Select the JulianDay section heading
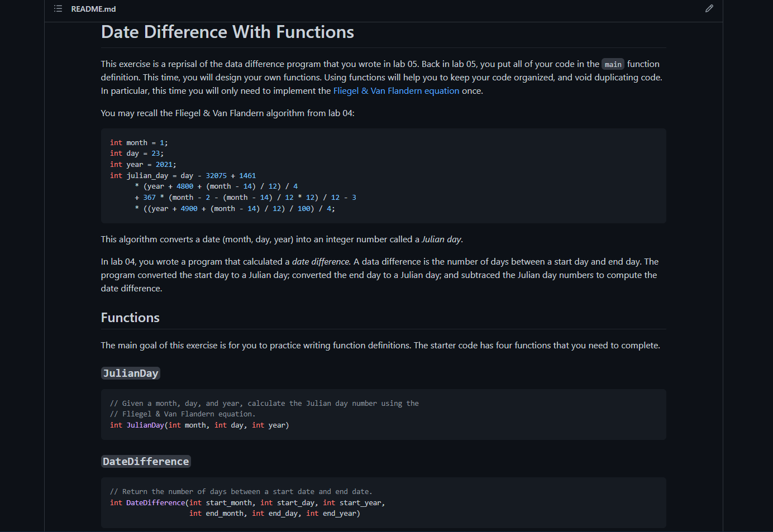Viewport: 773px width, 532px height. click(130, 373)
